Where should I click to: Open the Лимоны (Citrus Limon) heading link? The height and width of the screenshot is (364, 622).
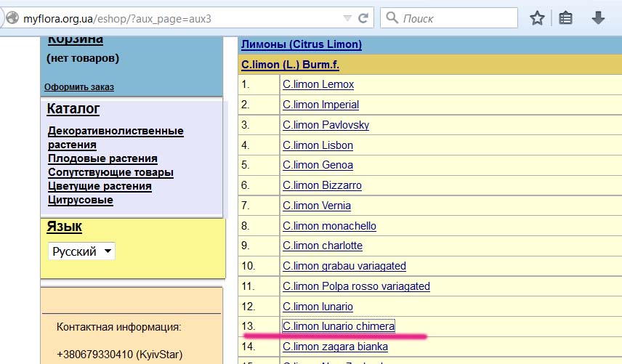pyautogui.click(x=301, y=44)
